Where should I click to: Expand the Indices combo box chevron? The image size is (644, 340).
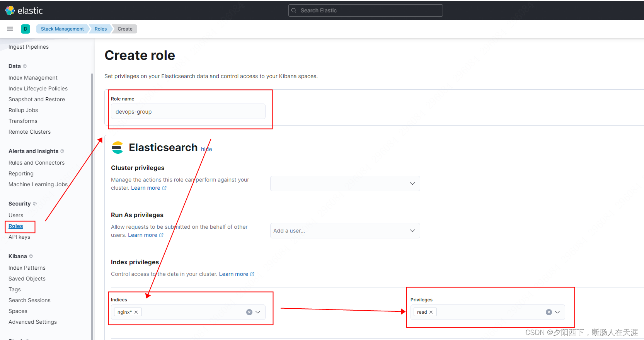pyautogui.click(x=258, y=312)
